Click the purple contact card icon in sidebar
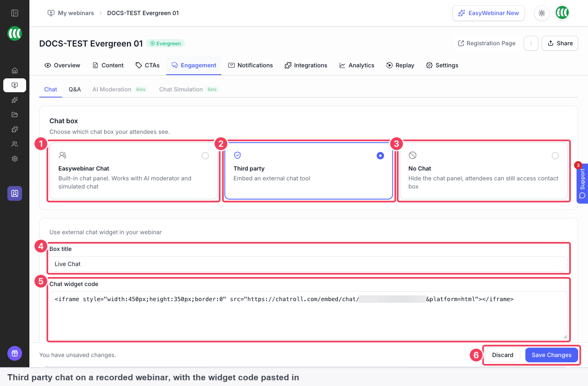 15,193
